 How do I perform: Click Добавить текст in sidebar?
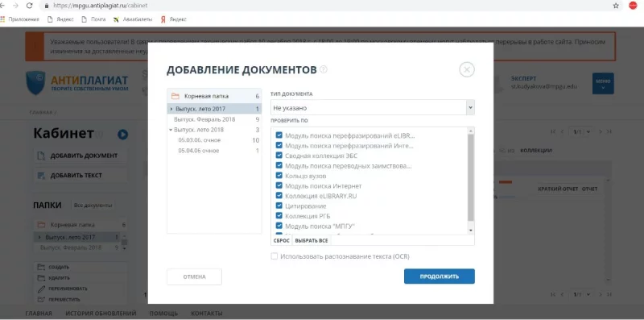click(x=80, y=176)
